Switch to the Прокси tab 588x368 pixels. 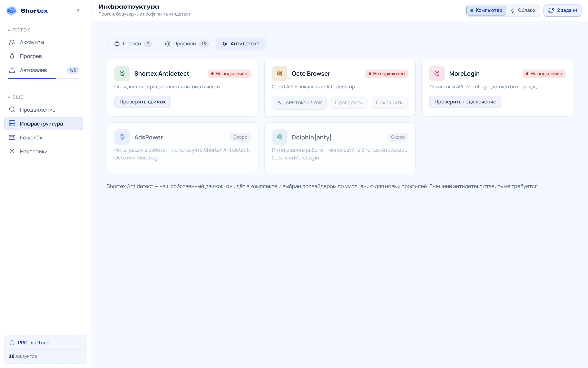point(133,44)
